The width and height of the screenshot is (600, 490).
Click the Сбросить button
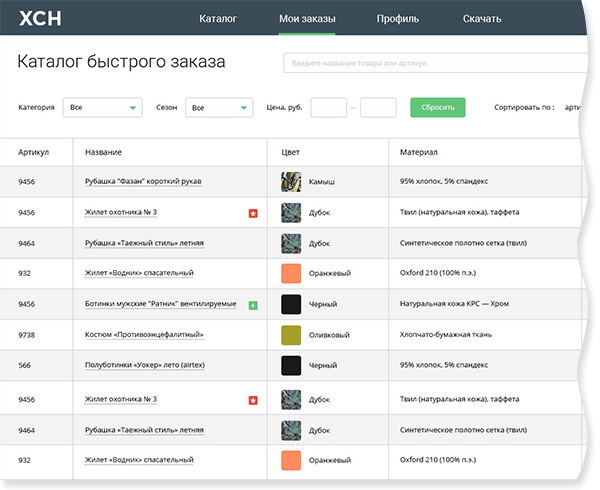pos(438,107)
